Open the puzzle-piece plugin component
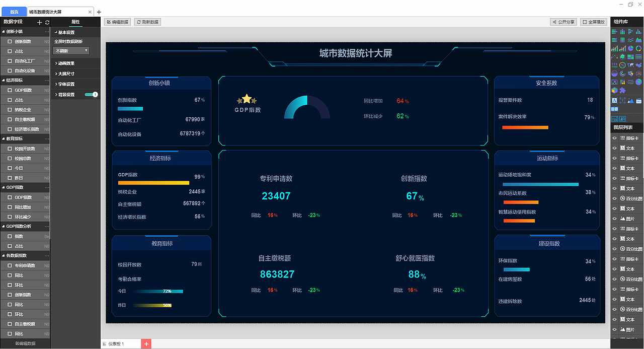The height and width of the screenshot is (349, 644). [622, 90]
